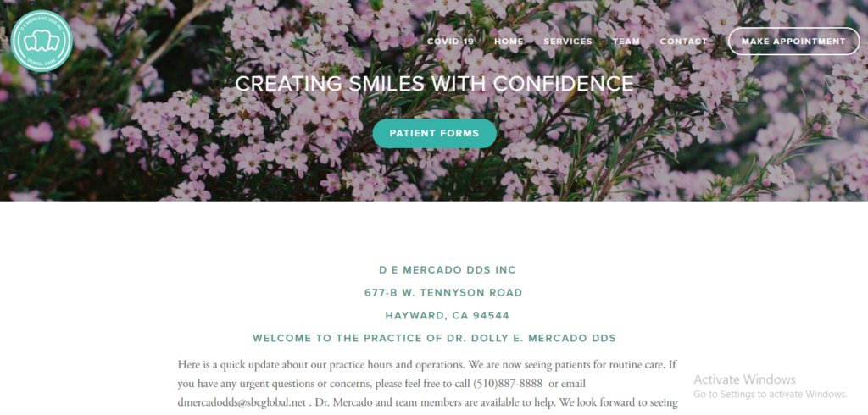This screenshot has height=415, width=868.
Task: Click the 'Here is a quick update' sentence
Action: point(321,365)
